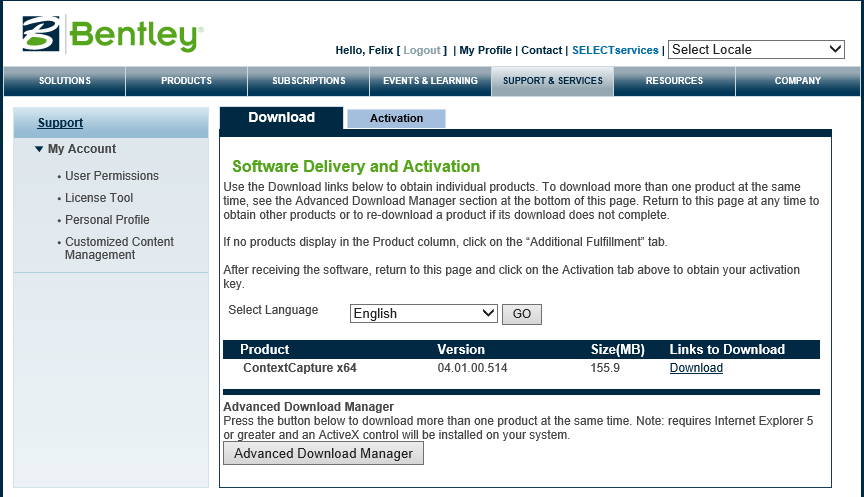Click the Hello, Felix greeting text
Image resolution: width=864 pixels, height=497 pixels.
pyautogui.click(x=364, y=51)
